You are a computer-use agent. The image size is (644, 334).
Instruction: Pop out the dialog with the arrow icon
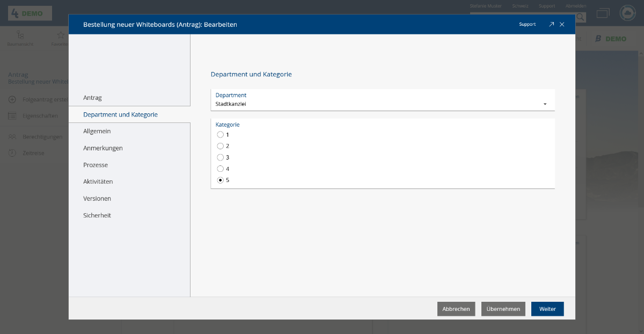click(551, 24)
